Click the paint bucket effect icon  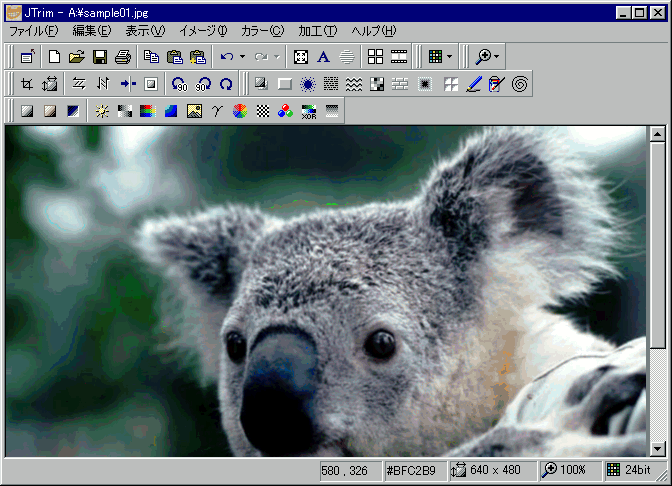click(497, 84)
